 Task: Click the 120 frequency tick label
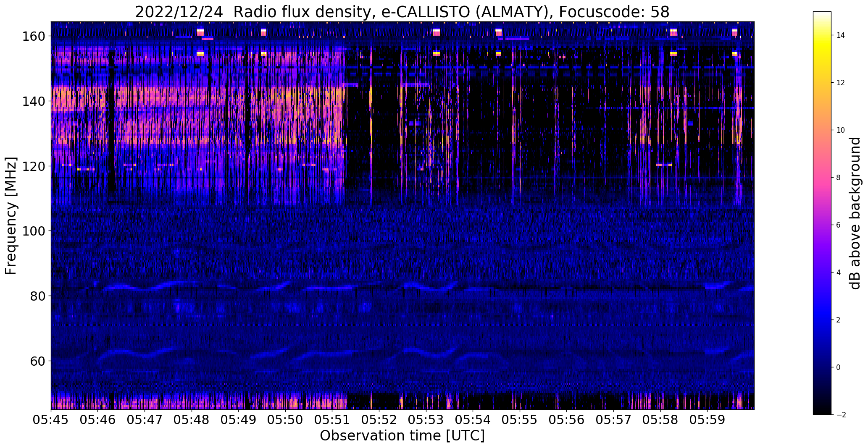coord(34,166)
